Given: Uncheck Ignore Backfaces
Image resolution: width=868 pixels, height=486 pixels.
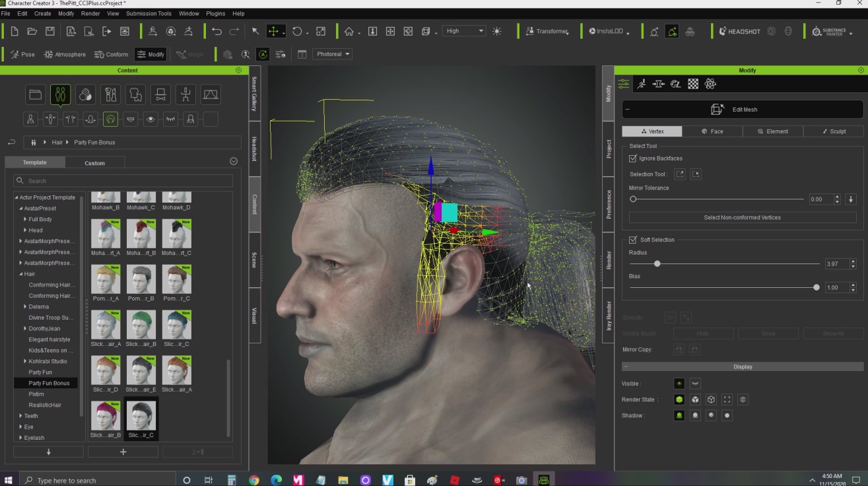Looking at the screenshot, I should [633, 158].
